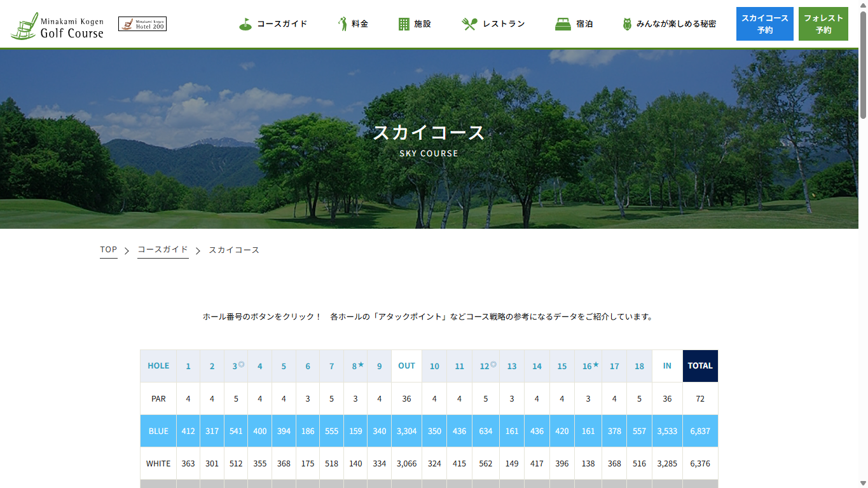Screen dimensions: 868x488
Task: Select hole 13 button
Action: (x=512, y=366)
